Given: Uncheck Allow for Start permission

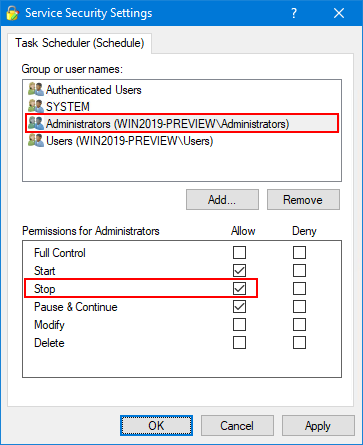Looking at the screenshot, I should 239,270.
